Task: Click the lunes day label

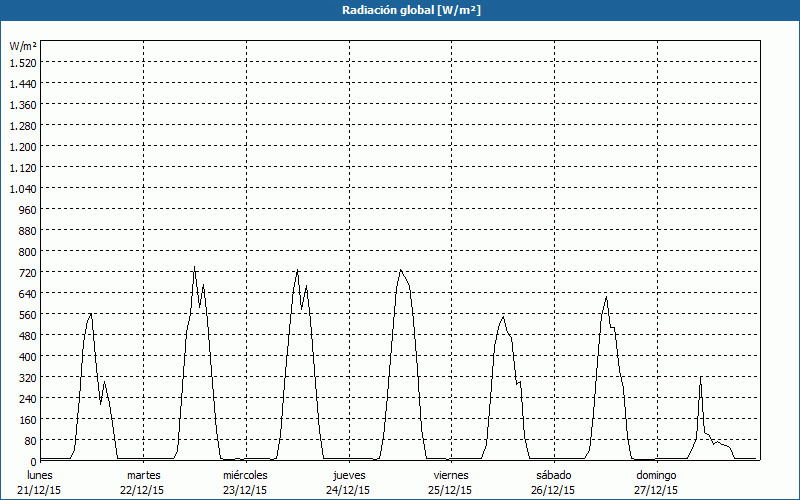Action: pyautogui.click(x=40, y=474)
